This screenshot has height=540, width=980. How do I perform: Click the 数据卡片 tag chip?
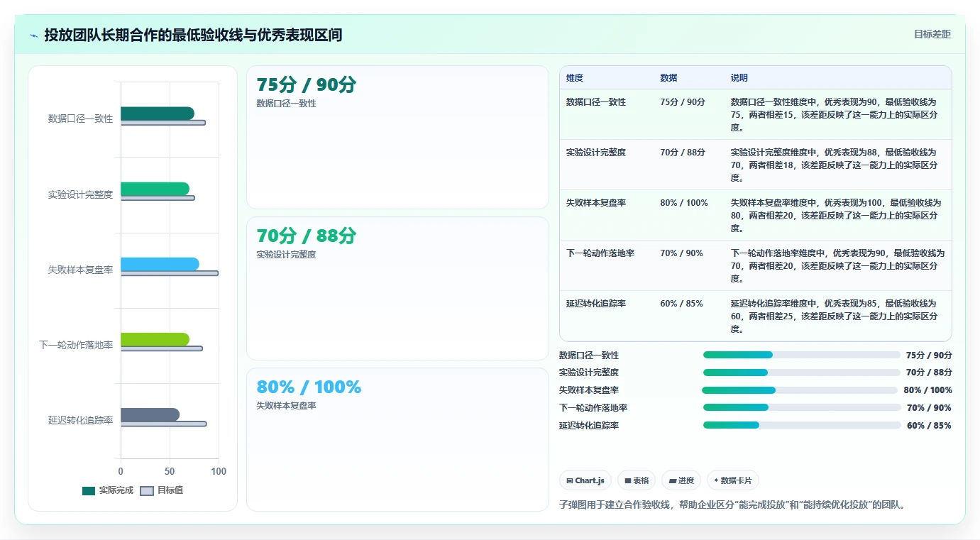tap(733, 480)
